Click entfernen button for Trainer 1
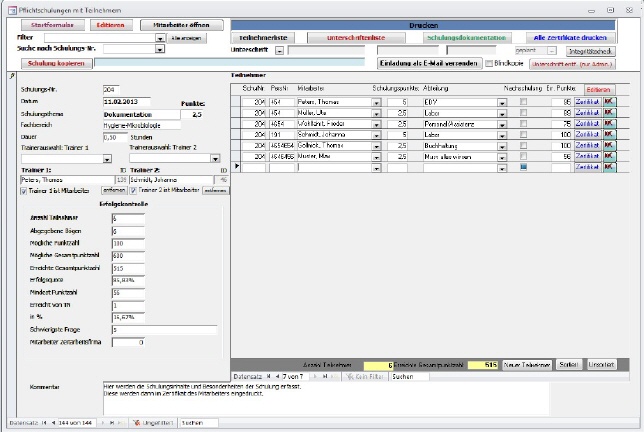 [x=114, y=191]
